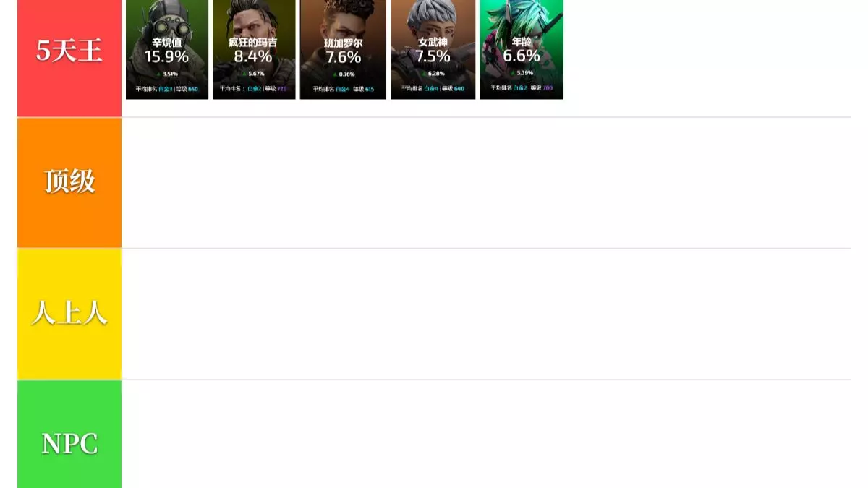Click the empty NPC tier row
Screen dimensions: 868x488
pos(486,434)
